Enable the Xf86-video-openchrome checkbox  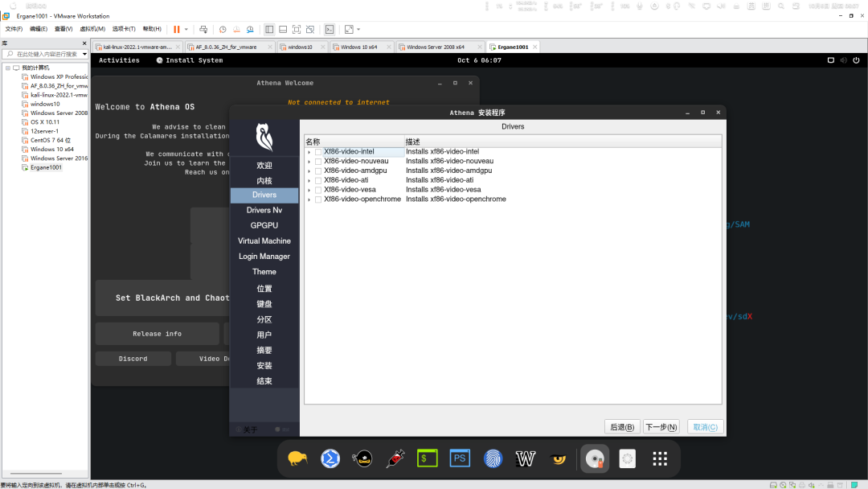318,199
